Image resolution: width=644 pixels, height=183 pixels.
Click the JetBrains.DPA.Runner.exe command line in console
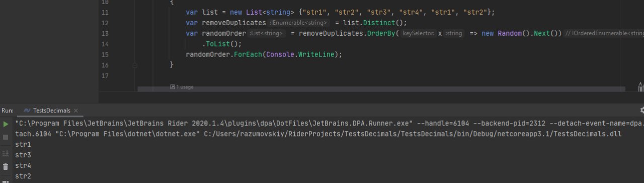330,124
